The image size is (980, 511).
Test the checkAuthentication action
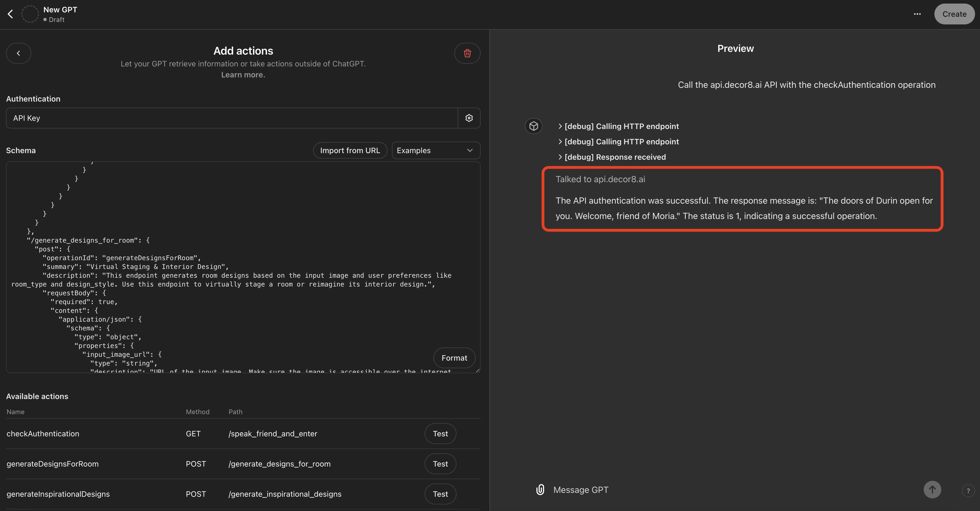440,434
